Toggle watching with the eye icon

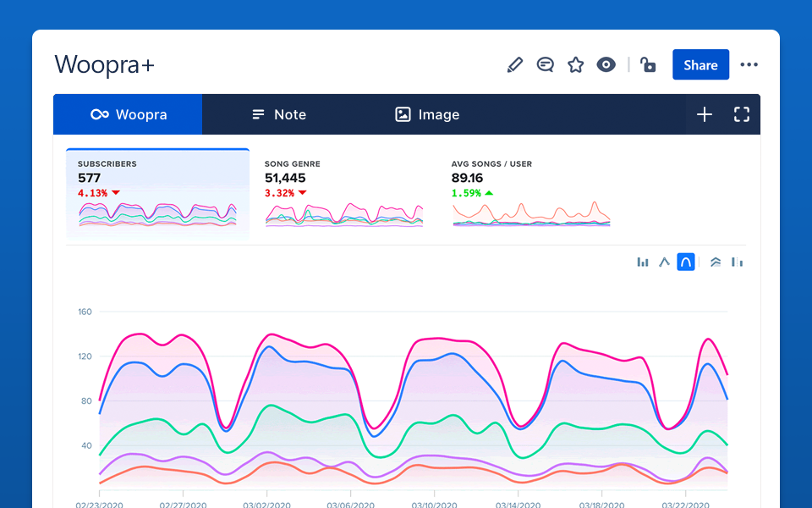(606, 65)
